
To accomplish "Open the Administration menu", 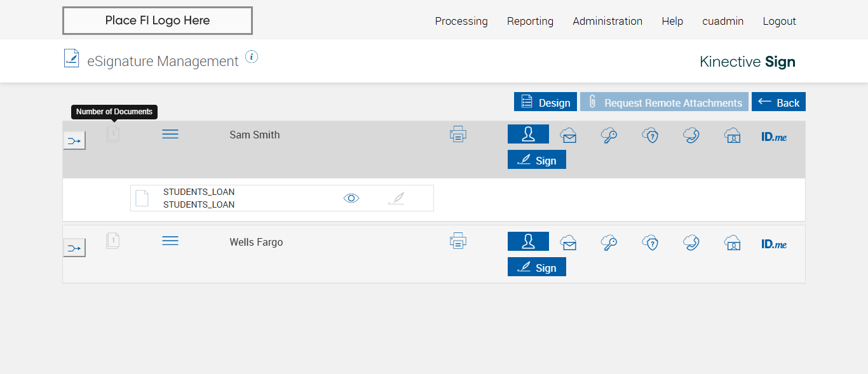I will pos(607,21).
